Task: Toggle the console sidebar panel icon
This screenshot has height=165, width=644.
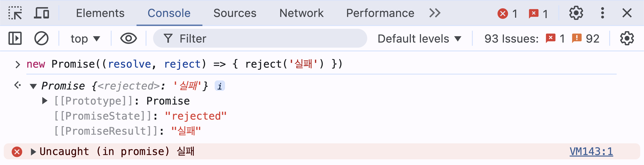Action: click(x=15, y=38)
